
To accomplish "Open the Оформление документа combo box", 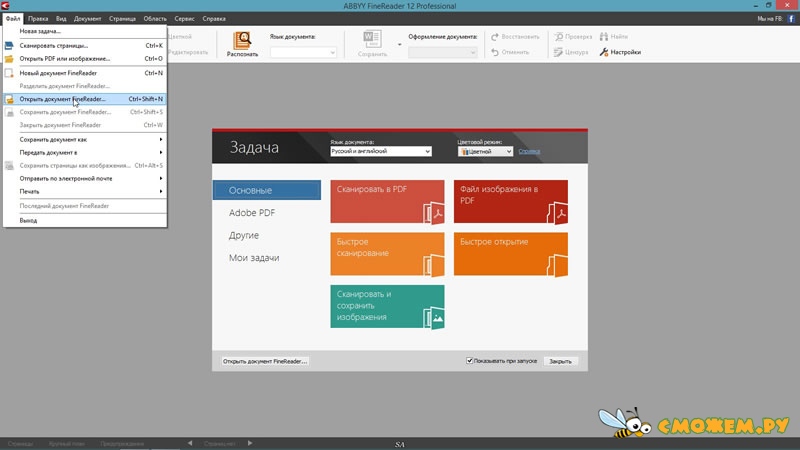I will coord(442,53).
